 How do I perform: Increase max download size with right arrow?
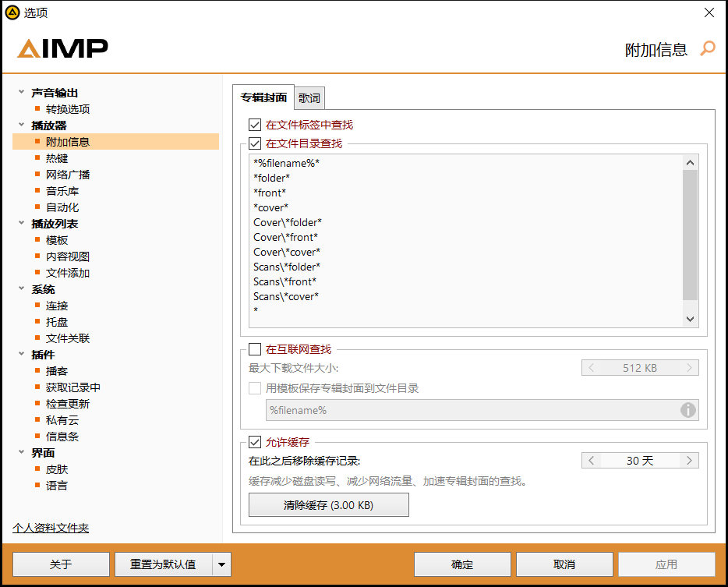coord(689,368)
